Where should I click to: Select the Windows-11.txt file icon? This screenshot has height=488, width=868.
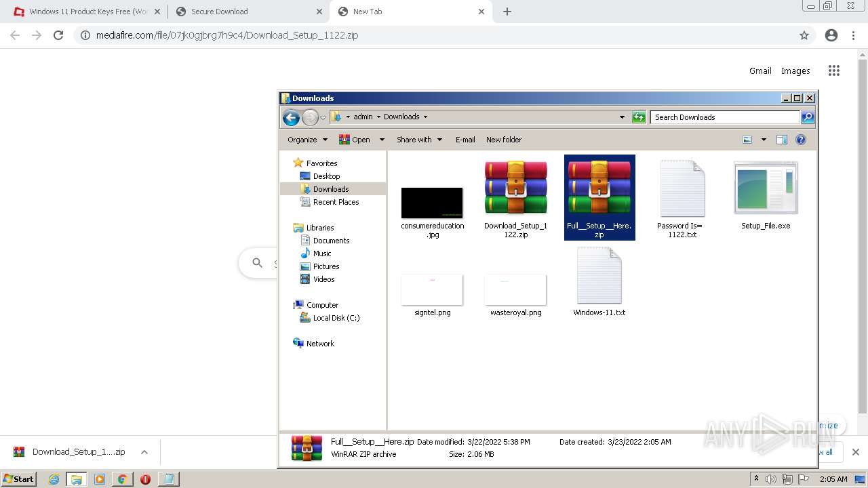(x=599, y=276)
